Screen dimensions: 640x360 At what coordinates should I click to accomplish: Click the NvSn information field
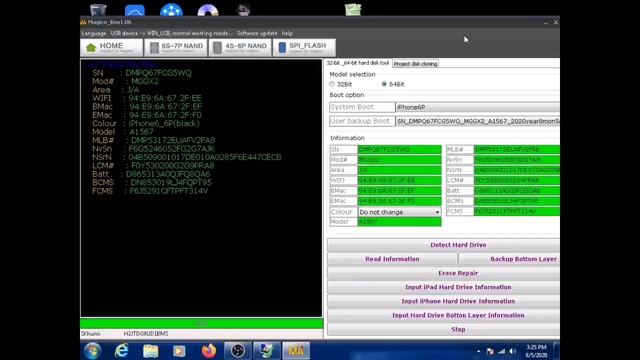pyautogui.click(x=517, y=160)
